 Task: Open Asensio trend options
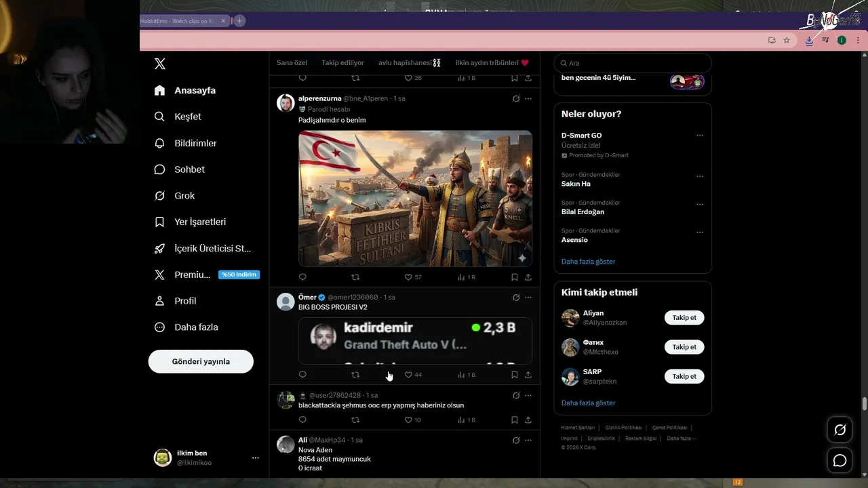pos(700,232)
